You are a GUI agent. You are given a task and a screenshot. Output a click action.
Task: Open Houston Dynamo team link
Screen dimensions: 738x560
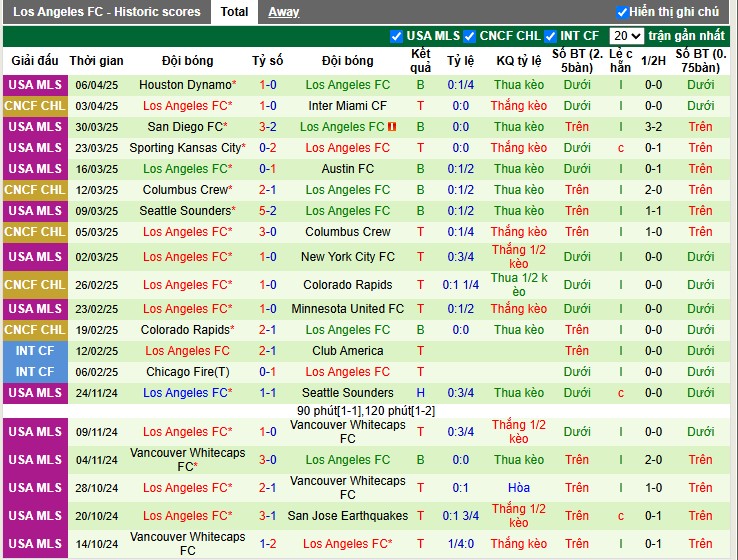[x=187, y=85]
